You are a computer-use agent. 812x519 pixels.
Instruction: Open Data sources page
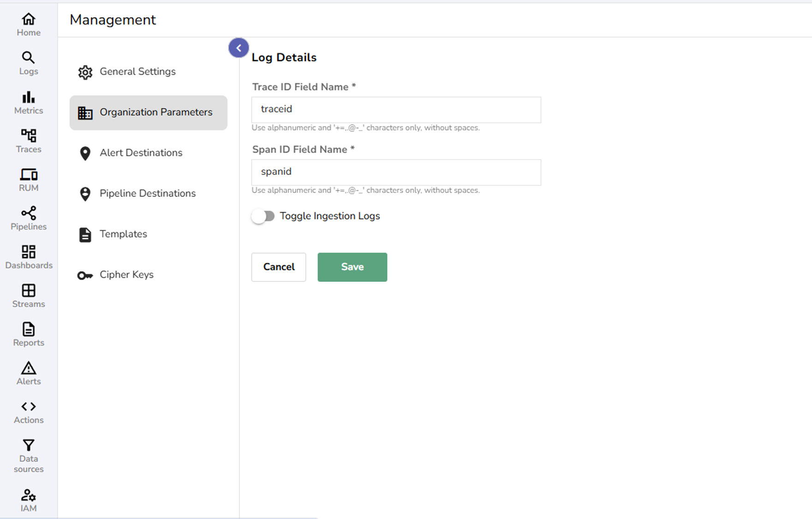pyautogui.click(x=28, y=454)
